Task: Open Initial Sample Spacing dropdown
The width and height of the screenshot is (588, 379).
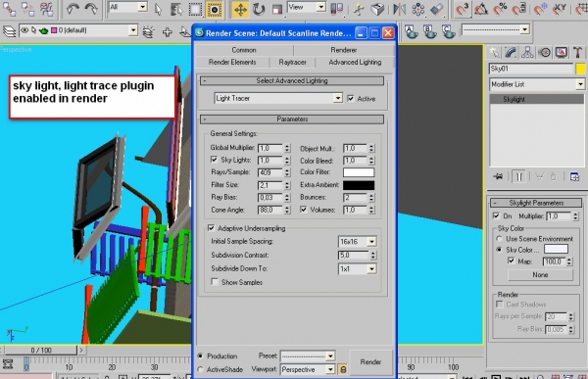Action: pyautogui.click(x=358, y=242)
